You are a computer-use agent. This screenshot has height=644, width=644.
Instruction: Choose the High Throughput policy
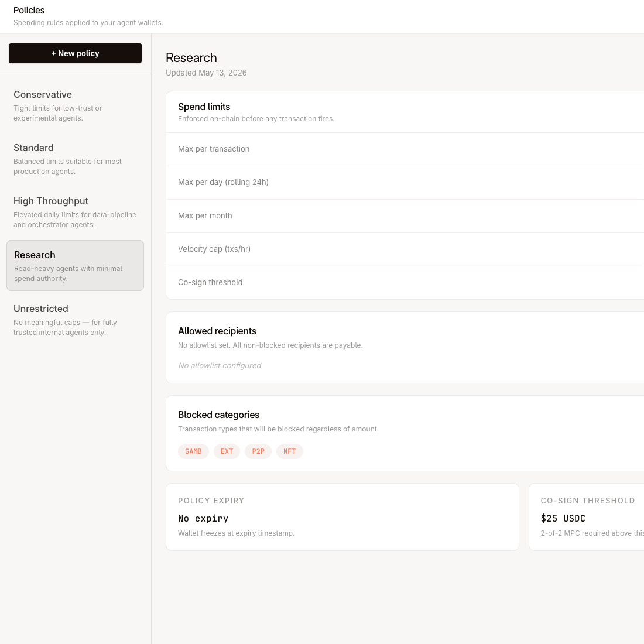[x=75, y=213]
